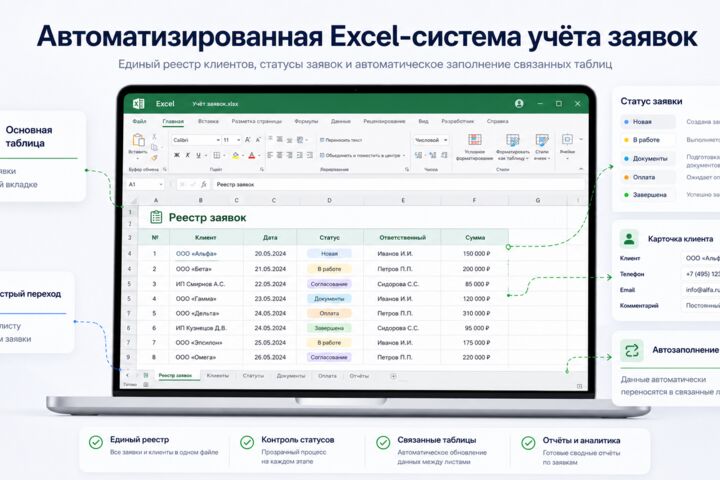Click the Align Left icon
The height and width of the screenshot is (480, 720).
point(270,156)
